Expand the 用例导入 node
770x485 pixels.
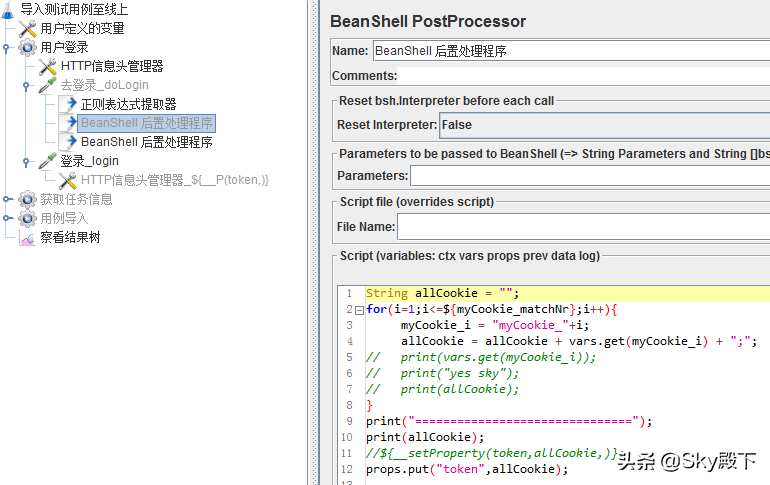[6, 218]
